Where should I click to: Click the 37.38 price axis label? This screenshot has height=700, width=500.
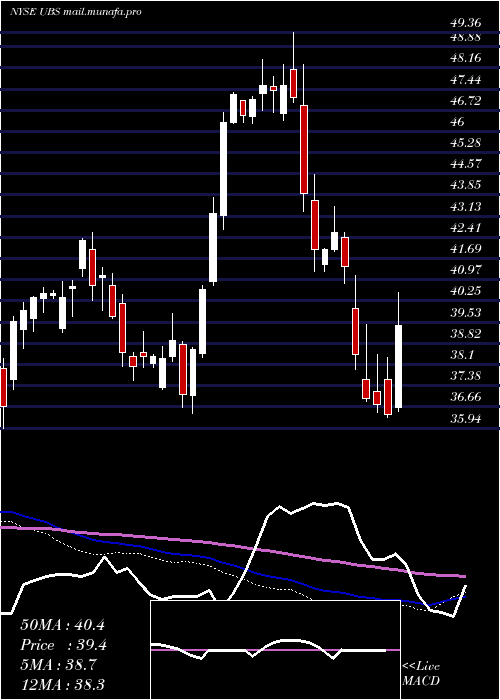pos(466,376)
